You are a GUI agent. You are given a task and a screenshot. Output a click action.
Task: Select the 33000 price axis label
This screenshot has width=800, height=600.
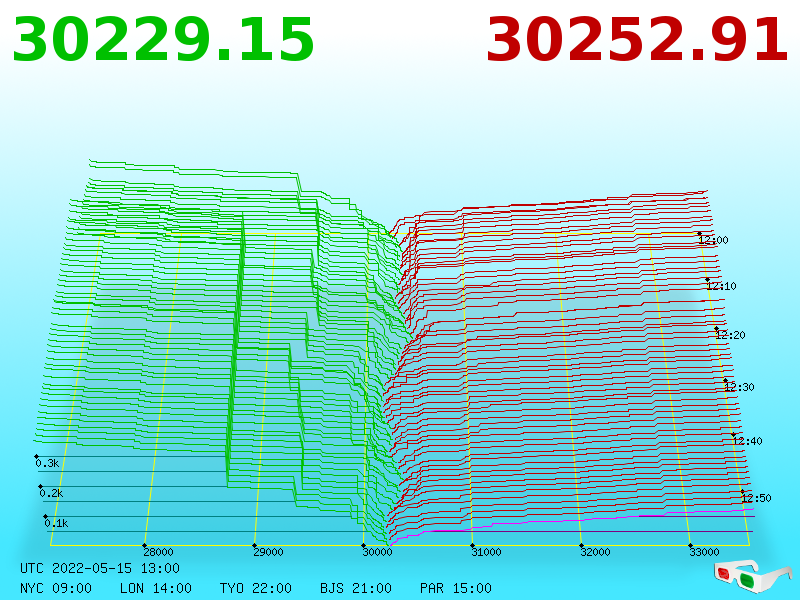point(704,552)
